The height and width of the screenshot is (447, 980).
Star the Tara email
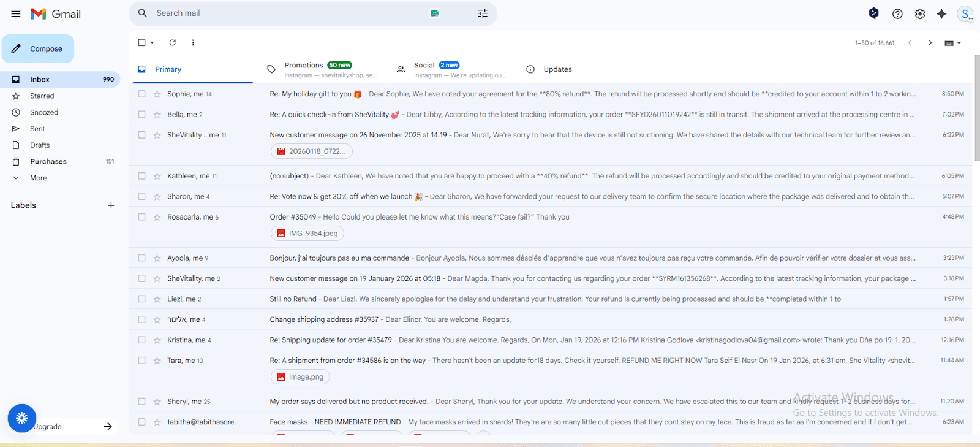[157, 361]
